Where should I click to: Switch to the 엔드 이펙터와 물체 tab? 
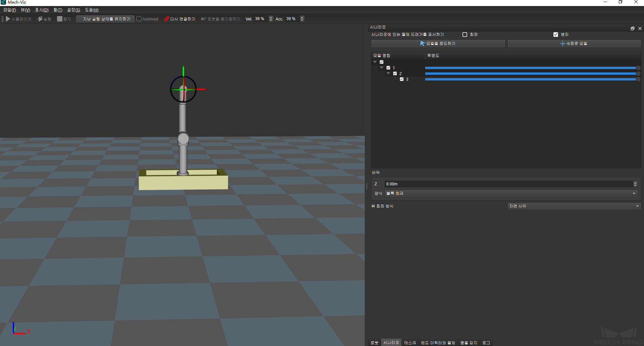coord(438,343)
